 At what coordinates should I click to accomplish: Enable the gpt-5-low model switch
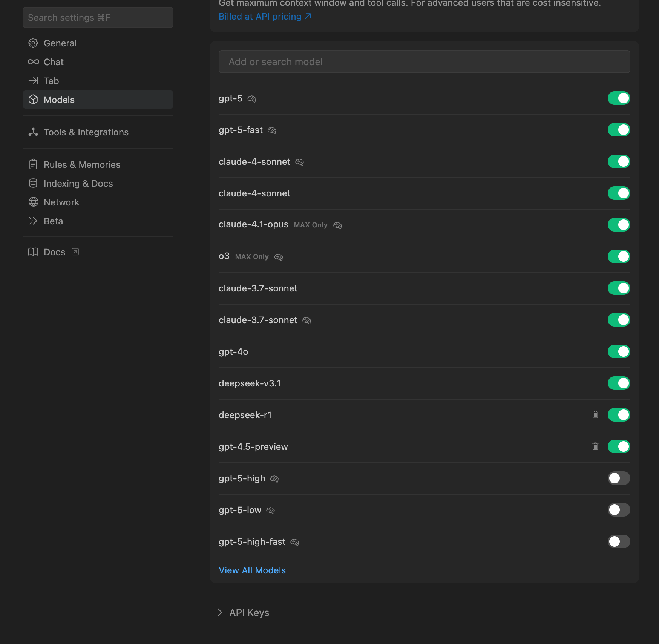pos(619,510)
